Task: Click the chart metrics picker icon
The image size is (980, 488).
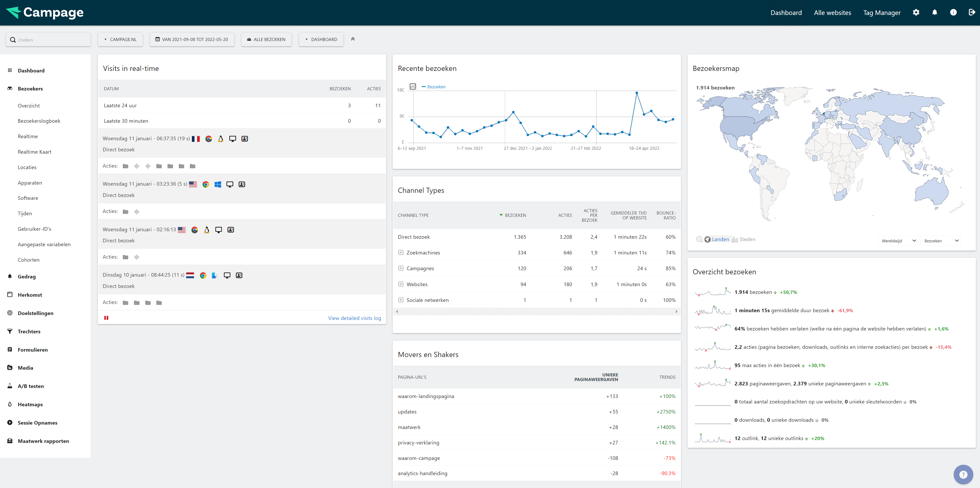Action: [413, 87]
